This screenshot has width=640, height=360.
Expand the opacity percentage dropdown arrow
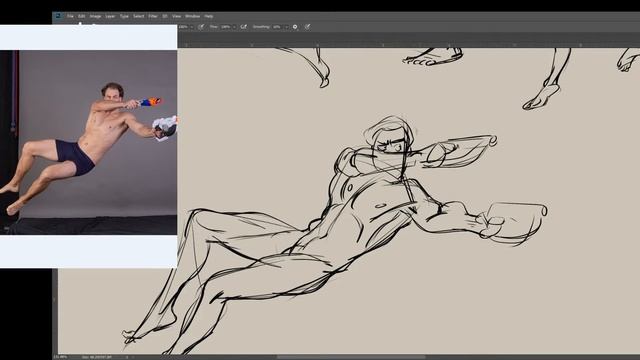point(191,27)
